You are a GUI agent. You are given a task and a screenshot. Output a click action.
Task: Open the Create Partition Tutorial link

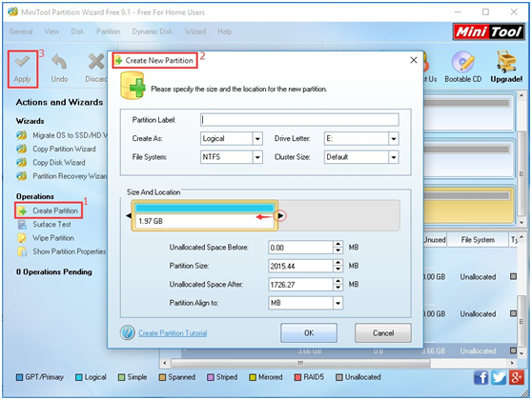pyautogui.click(x=173, y=333)
